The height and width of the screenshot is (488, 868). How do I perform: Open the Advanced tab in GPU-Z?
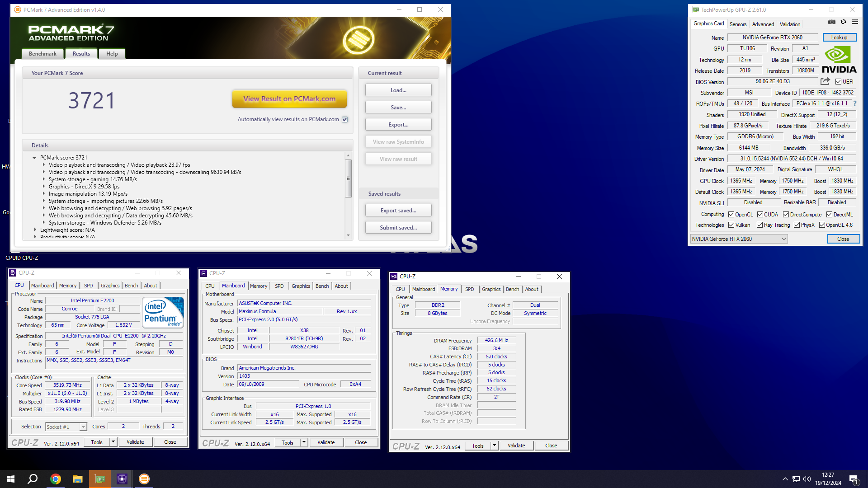click(763, 24)
